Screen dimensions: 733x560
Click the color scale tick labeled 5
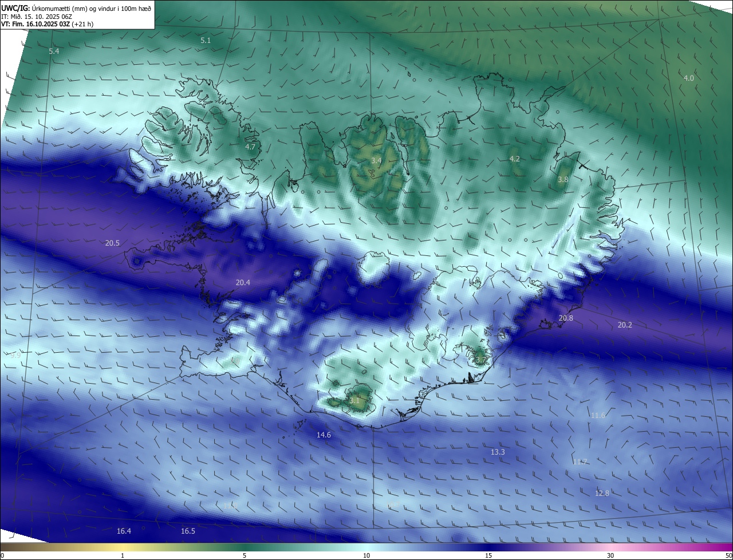coord(245,555)
